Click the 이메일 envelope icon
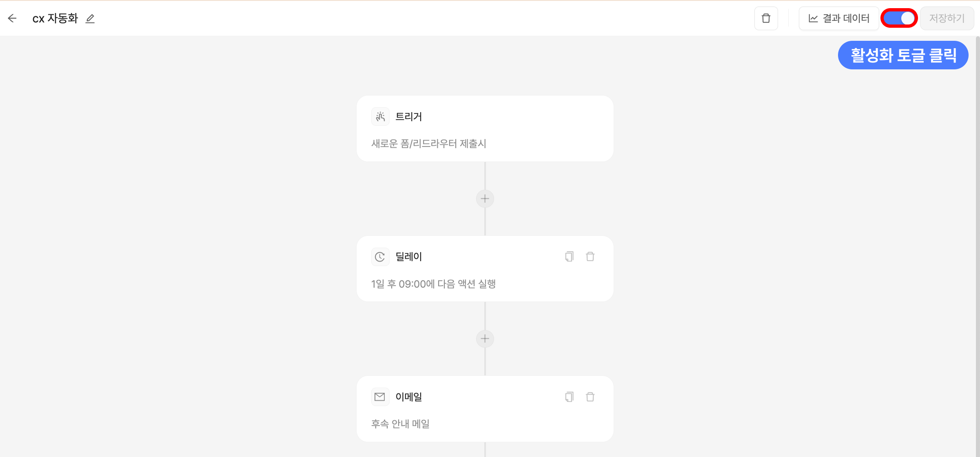The image size is (980, 457). click(380, 397)
